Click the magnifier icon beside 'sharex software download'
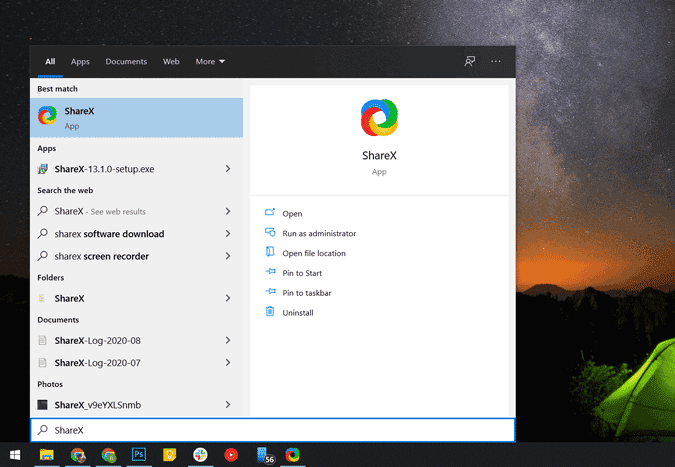This screenshot has width=675, height=467. pyautogui.click(x=43, y=234)
